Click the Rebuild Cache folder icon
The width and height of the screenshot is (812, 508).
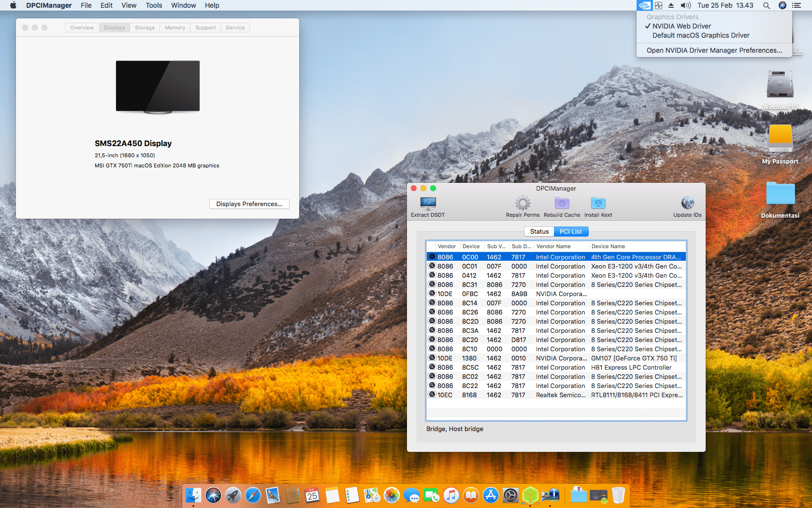click(562, 203)
